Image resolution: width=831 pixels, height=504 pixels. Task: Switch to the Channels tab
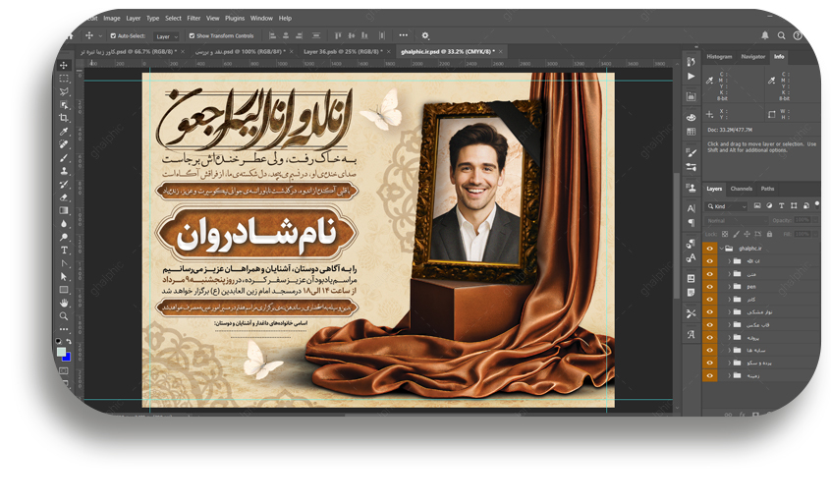pos(741,189)
